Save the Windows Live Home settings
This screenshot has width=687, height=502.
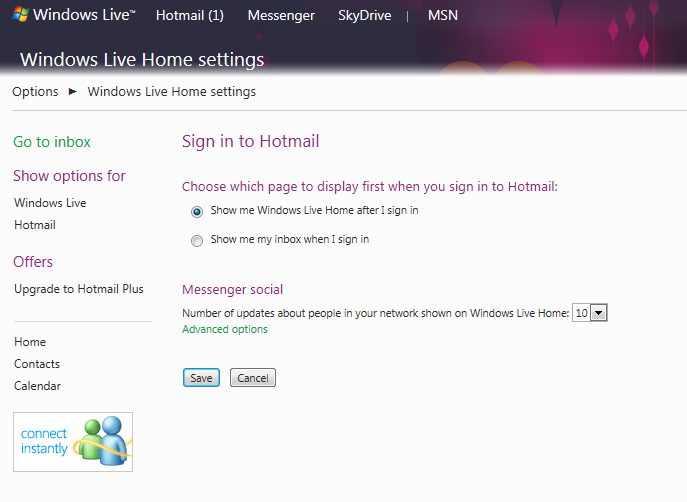201,378
